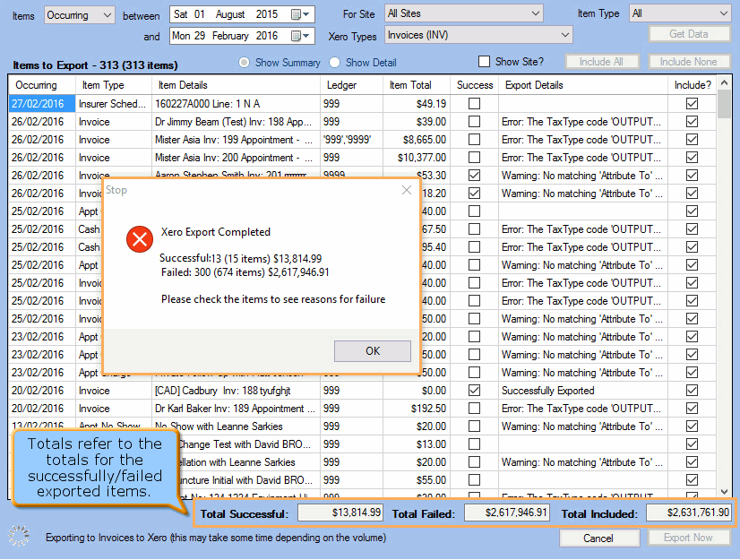
Task: Sort by the Occurring column header
Action: [x=41, y=85]
